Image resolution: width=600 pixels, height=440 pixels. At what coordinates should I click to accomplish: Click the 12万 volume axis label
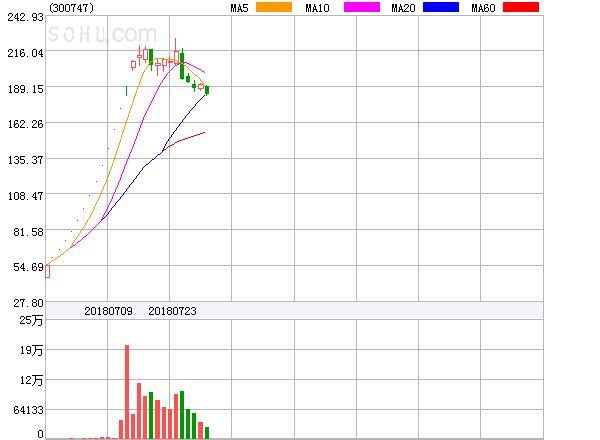pos(31,380)
